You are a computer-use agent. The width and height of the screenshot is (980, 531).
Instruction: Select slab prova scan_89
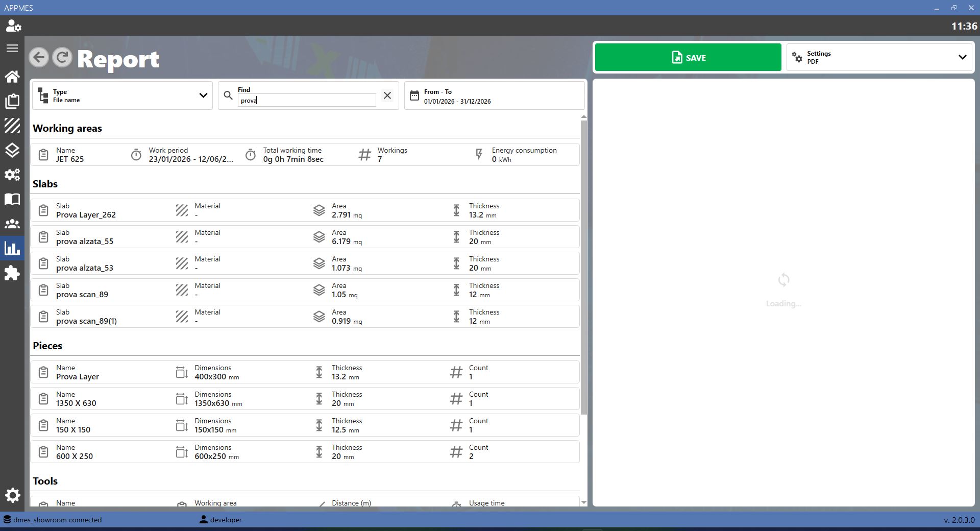(305, 290)
